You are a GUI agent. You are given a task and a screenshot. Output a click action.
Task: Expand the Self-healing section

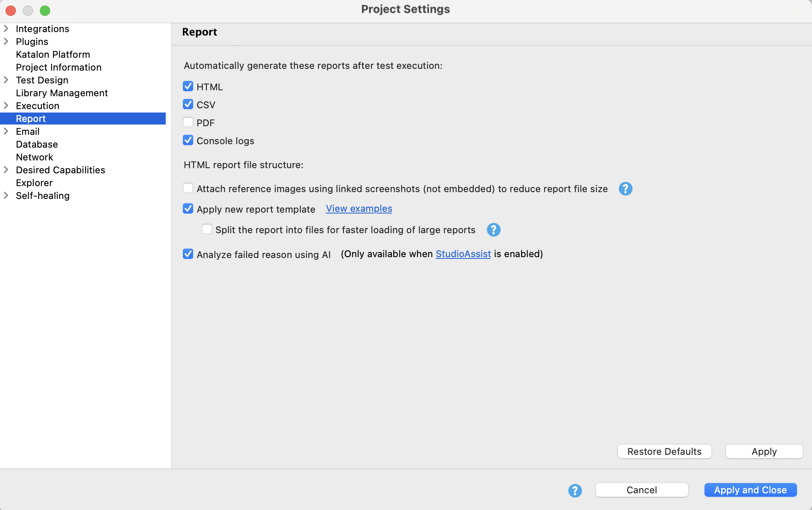click(6, 195)
